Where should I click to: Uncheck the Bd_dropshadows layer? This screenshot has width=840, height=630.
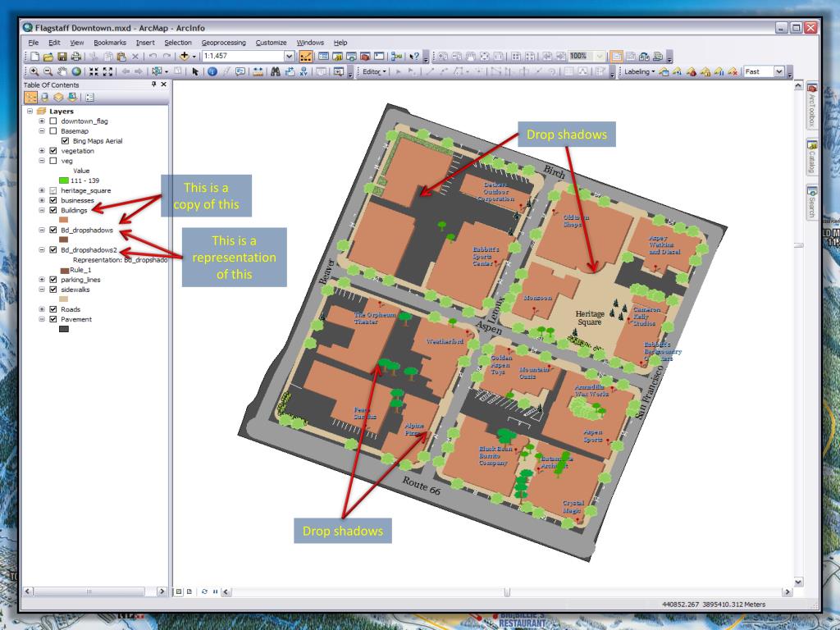53,231
